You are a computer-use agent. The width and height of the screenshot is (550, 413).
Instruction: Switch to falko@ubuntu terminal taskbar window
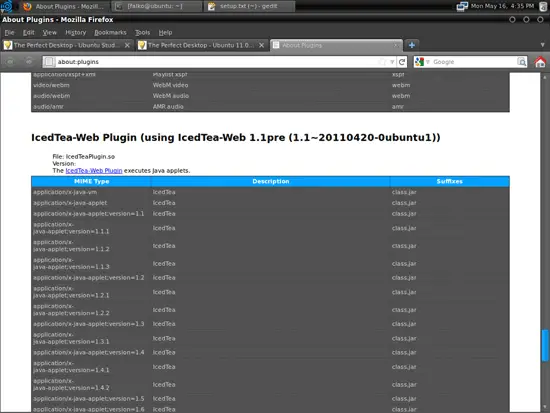[157, 6]
